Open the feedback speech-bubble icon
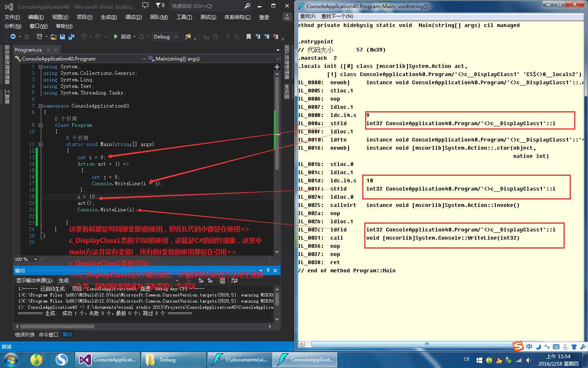This screenshot has height=368, width=588. (145, 6)
